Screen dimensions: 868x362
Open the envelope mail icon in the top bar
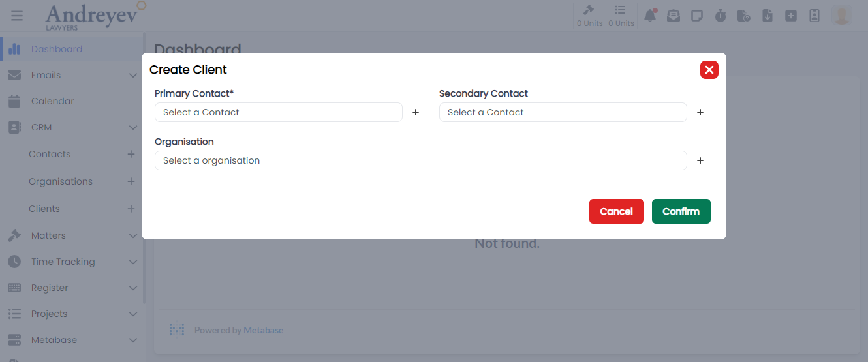click(x=674, y=16)
